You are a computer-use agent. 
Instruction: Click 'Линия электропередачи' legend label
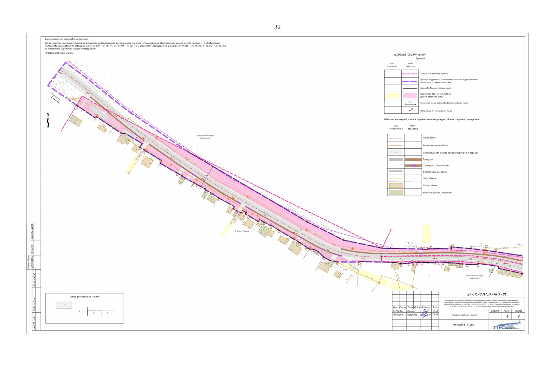point(435,145)
